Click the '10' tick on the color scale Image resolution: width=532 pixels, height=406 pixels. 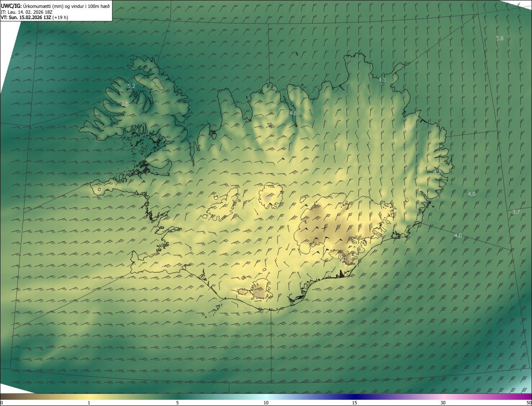tap(266, 403)
